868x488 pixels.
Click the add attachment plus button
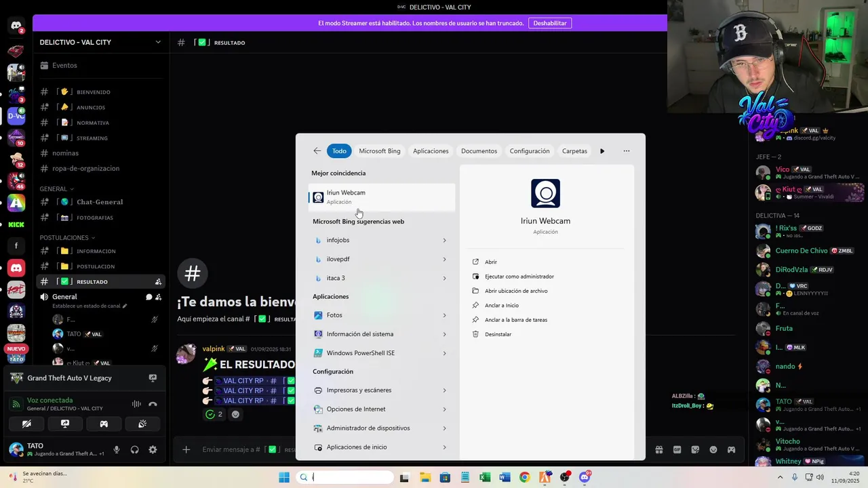186,449
